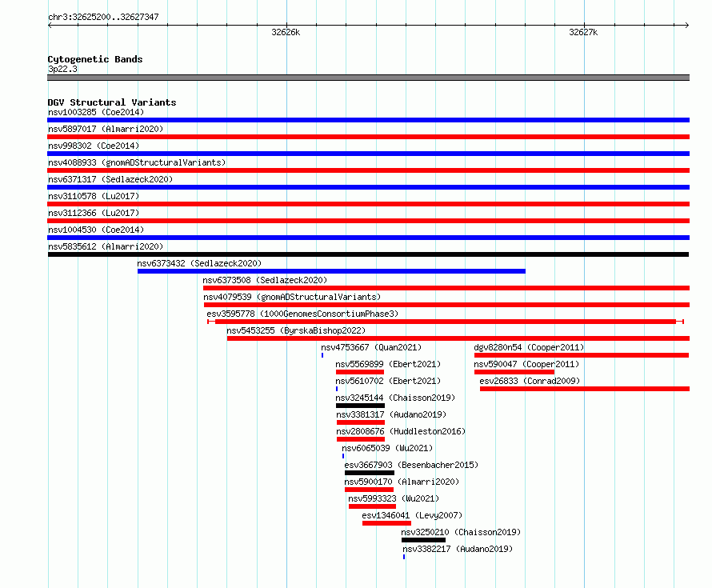The width and height of the screenshot is (712, 588).
Task: Open nsv3245144 (Chaisson2019) label
Action: [395, 398]
